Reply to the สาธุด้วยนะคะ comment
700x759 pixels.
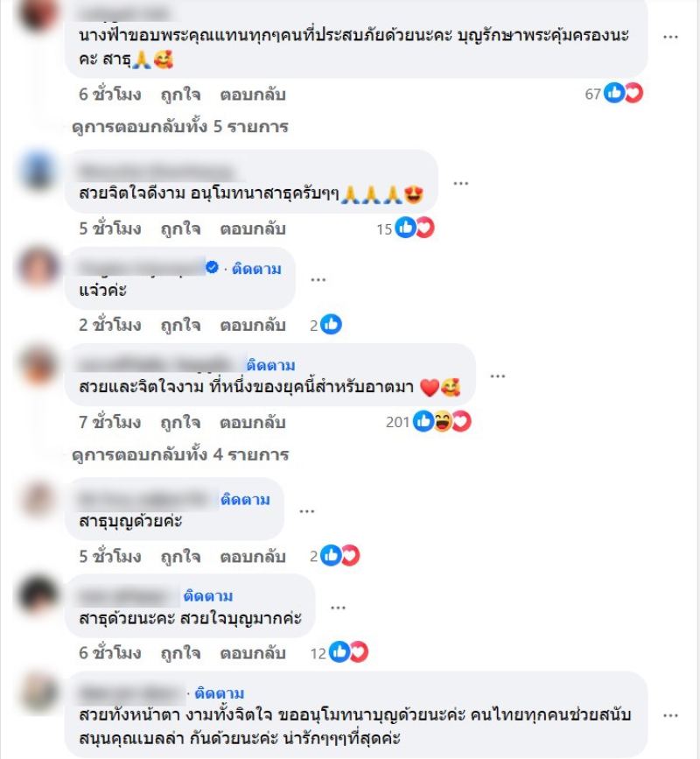(253, 653)
